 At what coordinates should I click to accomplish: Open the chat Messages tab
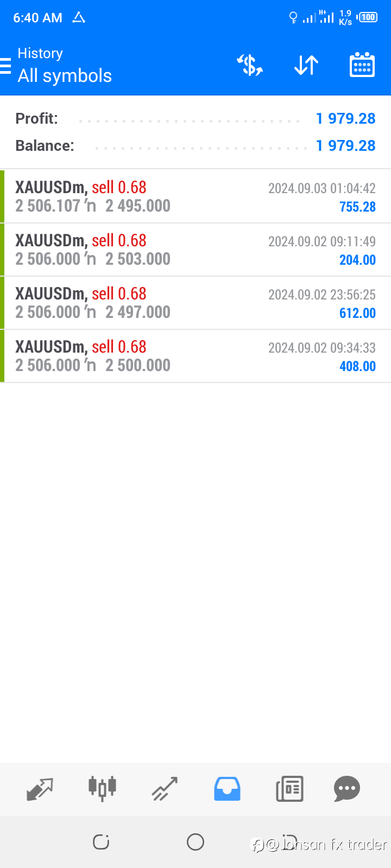click(x=347, y=789)
